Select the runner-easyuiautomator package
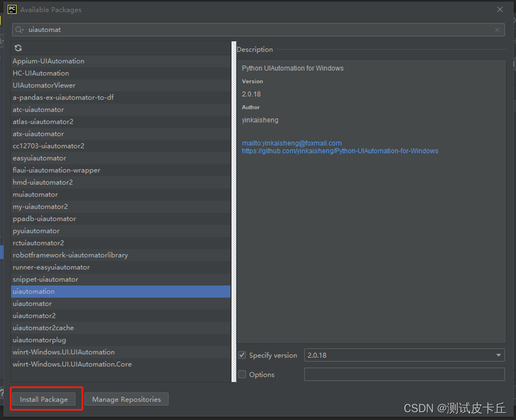 coord(120,267)
